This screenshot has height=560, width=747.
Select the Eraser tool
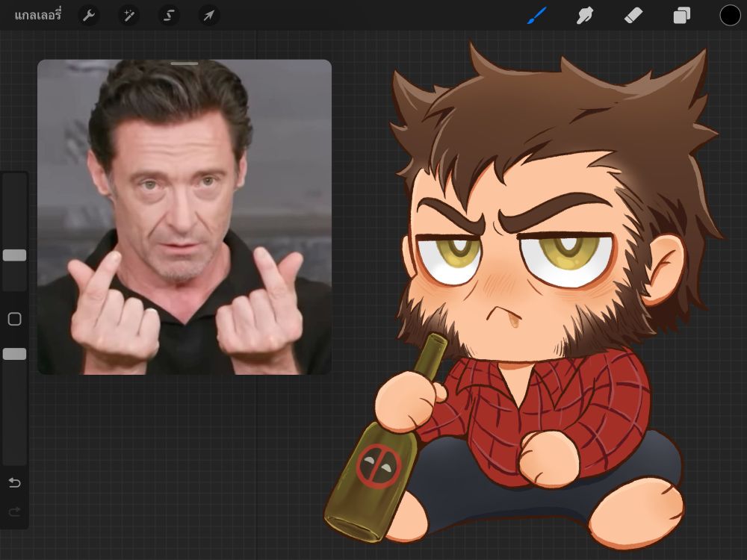633,15
